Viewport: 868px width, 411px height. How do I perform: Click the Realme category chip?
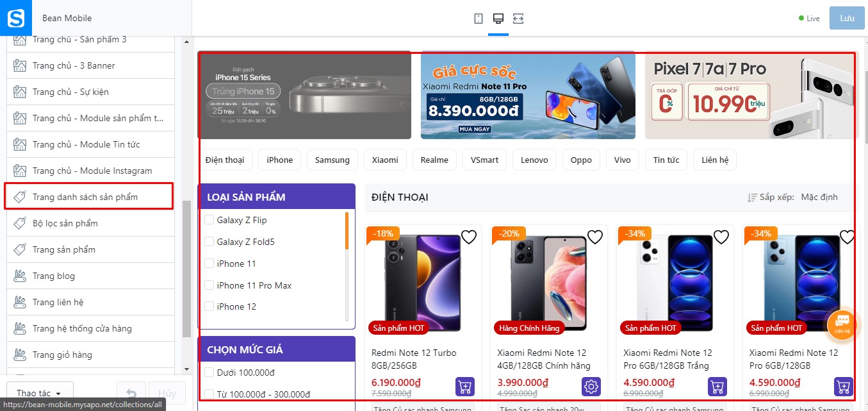pyautogui.click(x=434, y=160)
